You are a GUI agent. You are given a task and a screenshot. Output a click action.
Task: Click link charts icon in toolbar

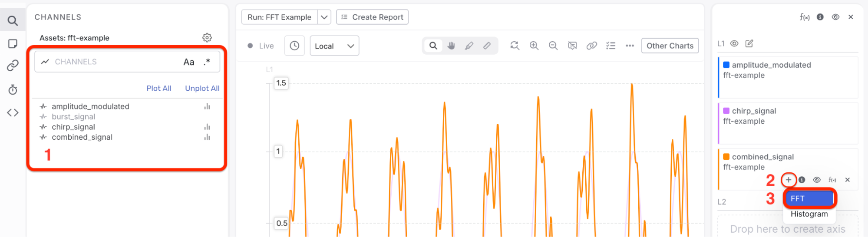[x=592, y=46]
